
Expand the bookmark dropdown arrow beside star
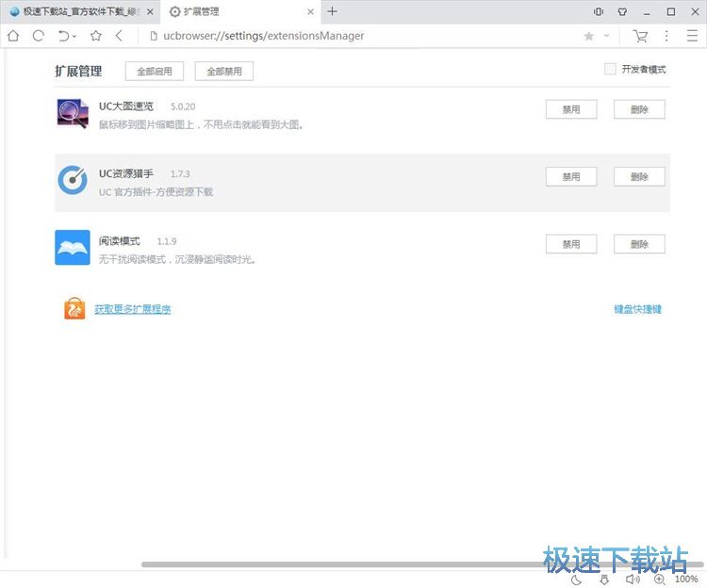tap(606, 36)
